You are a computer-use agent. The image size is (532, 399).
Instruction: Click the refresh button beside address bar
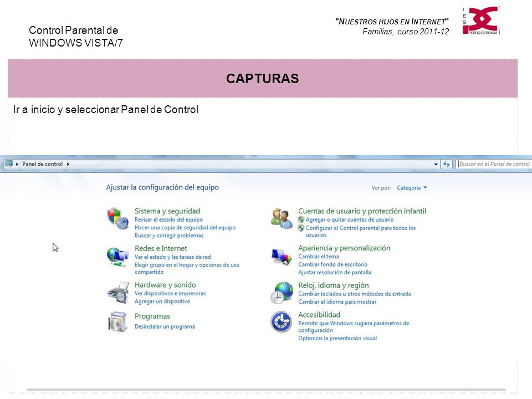(447, 164)
